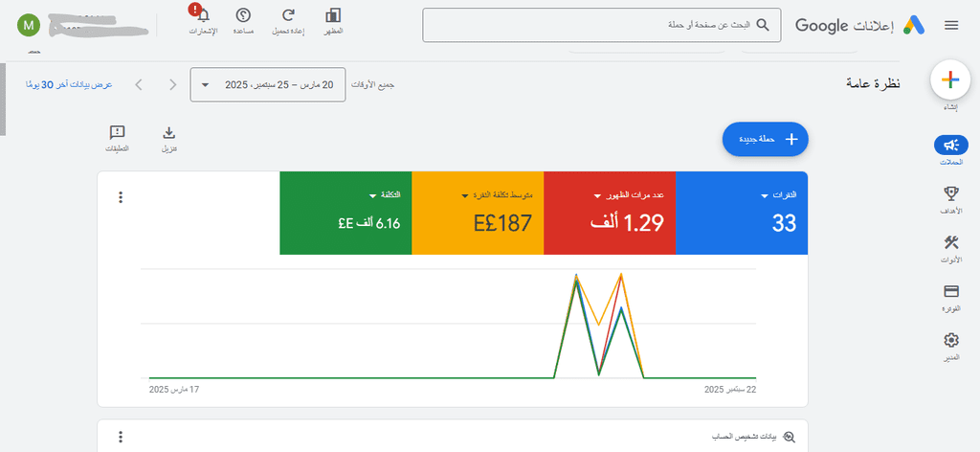Expand the date range dropdown
This screenshot has width=980, height=452.
click(x=268, y=84)
